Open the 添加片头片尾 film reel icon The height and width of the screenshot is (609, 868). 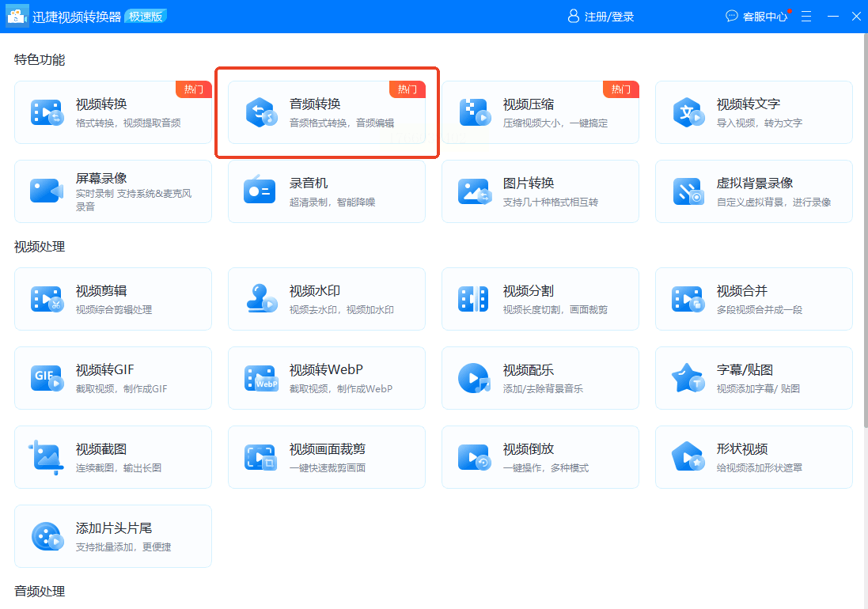pos(47,536)
